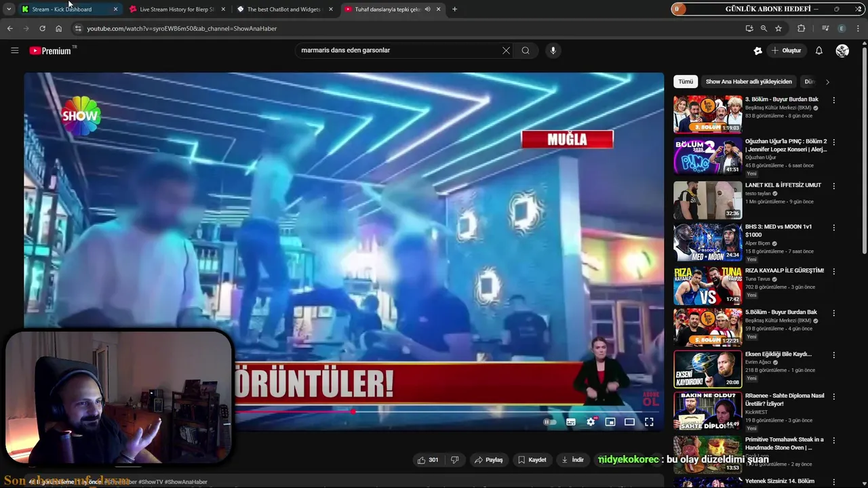Image resolution: width=868 pixels, height=488 pixels.
Task: Open options for LANET KEL & İFFETSİZ UMUT
Action: pos(834,185)
